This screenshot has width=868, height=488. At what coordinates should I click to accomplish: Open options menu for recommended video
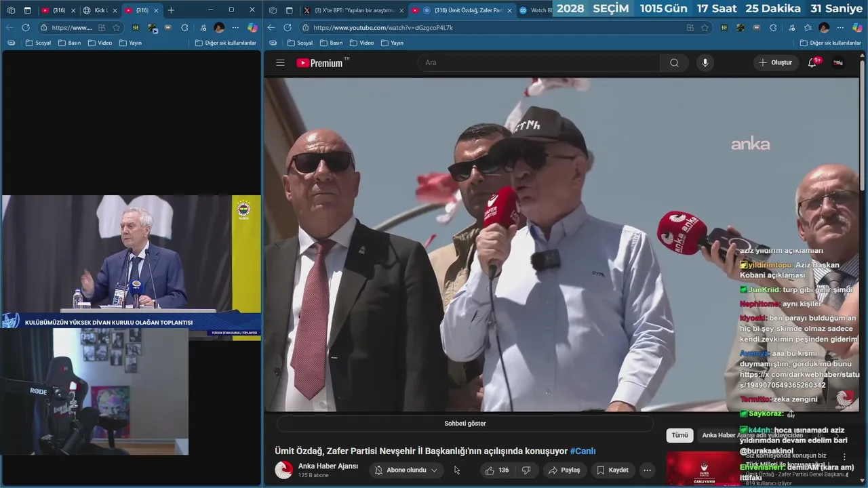(x=844, y=457)
